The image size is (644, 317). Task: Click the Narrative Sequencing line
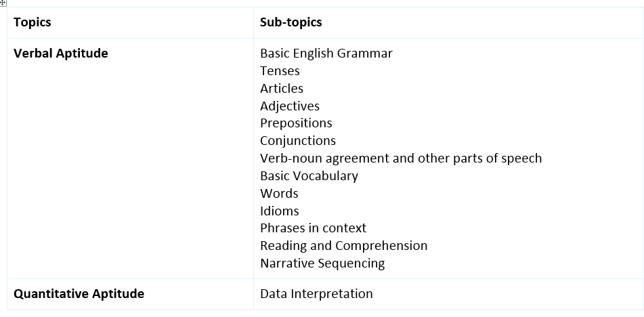(322, 263)
